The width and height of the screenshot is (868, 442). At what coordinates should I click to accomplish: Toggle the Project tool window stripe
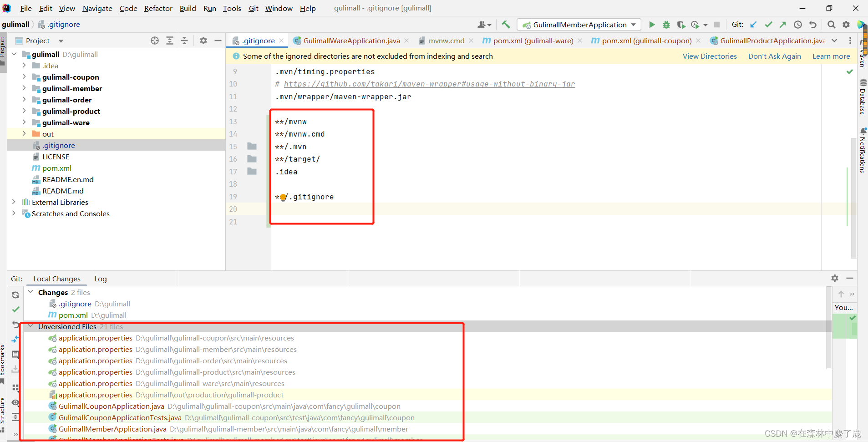pos(3,48)
